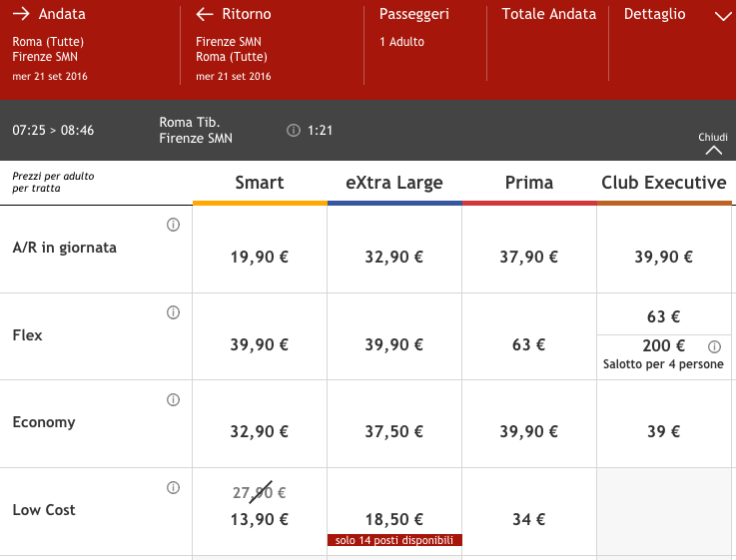Image resolution: width=736 pixels, height=560 pixels.
Task: Choose eXtra Large Low Cost 18,50 € fare
Action: pyautogui.click(x=394, y=519)
